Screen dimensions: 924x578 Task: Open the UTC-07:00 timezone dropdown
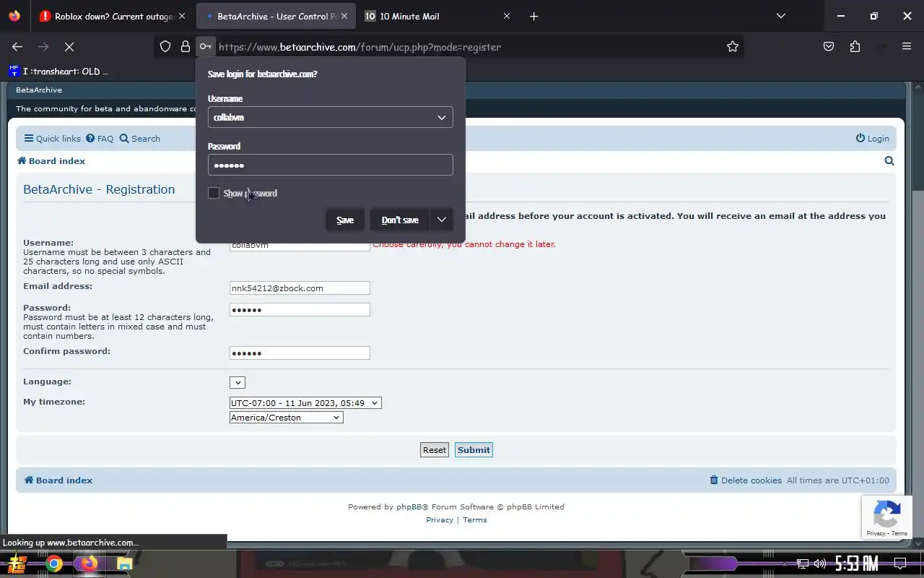point(305,403)
